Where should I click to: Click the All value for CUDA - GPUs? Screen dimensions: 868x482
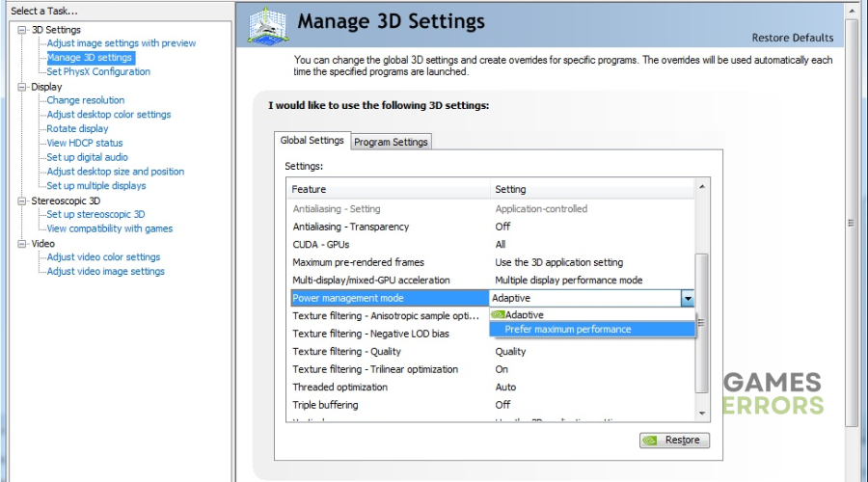501,245
